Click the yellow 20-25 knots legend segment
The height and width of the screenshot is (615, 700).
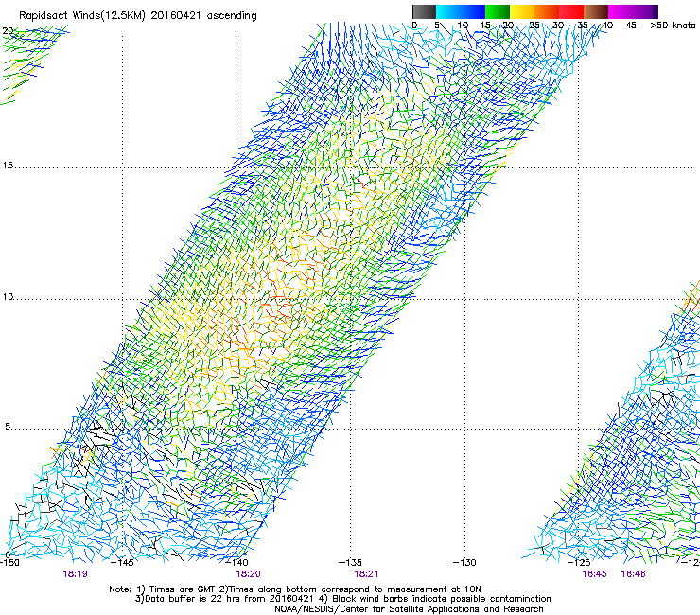[x=522, y=11]
